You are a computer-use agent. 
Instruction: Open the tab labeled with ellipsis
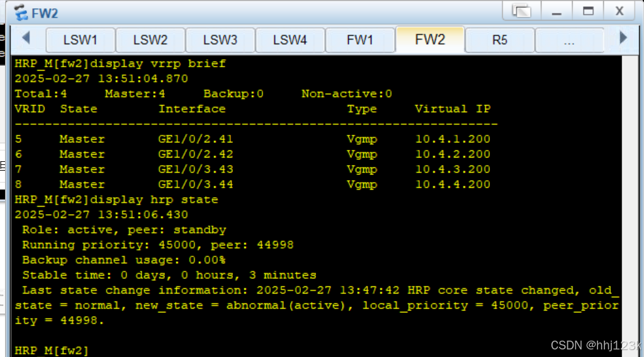570,40
